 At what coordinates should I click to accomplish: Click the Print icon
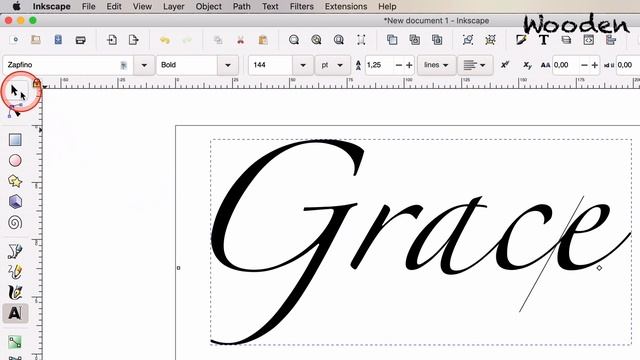coord(80,40)
